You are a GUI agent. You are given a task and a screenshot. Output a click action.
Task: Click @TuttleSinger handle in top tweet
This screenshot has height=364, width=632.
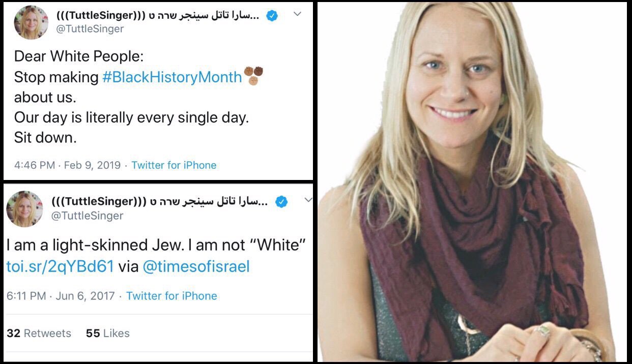pyautogui.click(x=90, y=29)
